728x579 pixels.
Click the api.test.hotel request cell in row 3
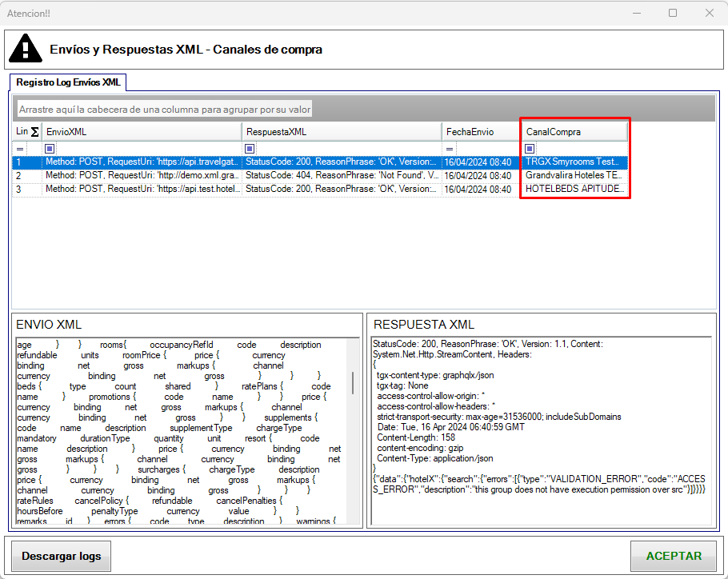(142, 189)
